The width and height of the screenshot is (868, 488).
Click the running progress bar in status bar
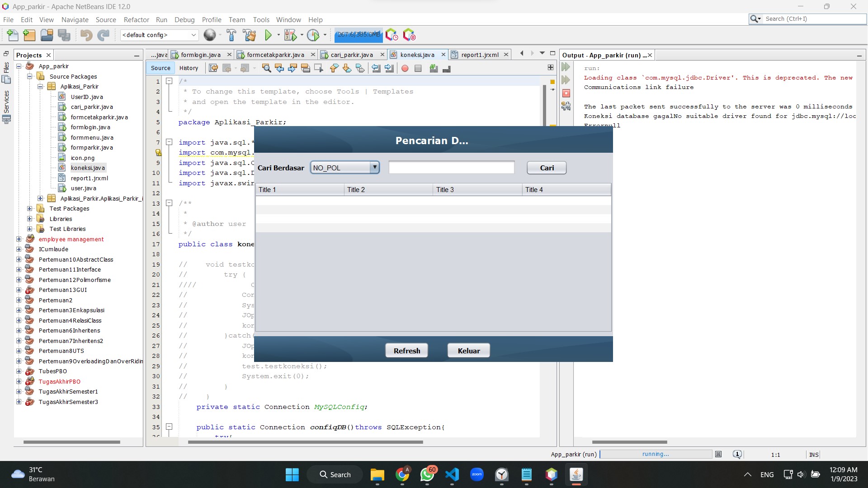point(656,454)
